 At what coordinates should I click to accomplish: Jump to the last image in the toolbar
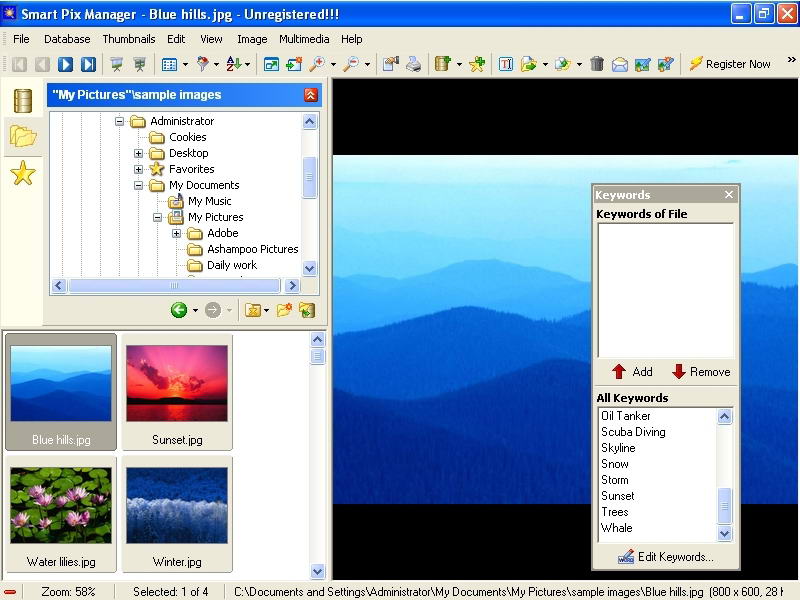(88, 64)
